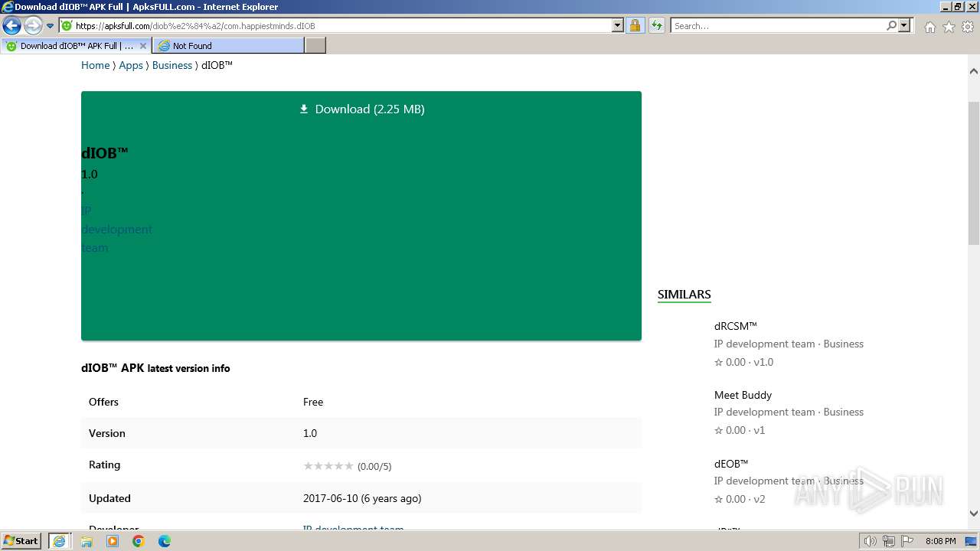This screenshot has width=980, height=551.
Task: Open the search provider dropdown arrow
Action: [904, 26]
